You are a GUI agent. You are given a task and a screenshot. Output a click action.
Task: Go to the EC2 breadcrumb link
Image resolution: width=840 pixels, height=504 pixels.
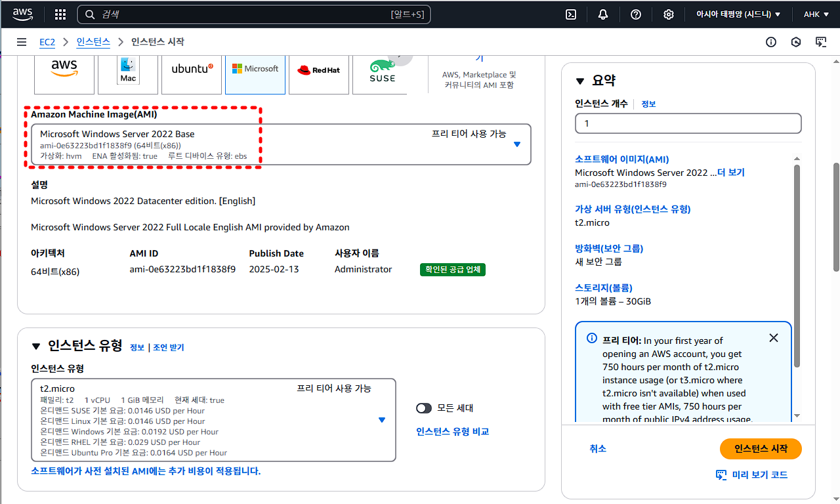(47, 42)
